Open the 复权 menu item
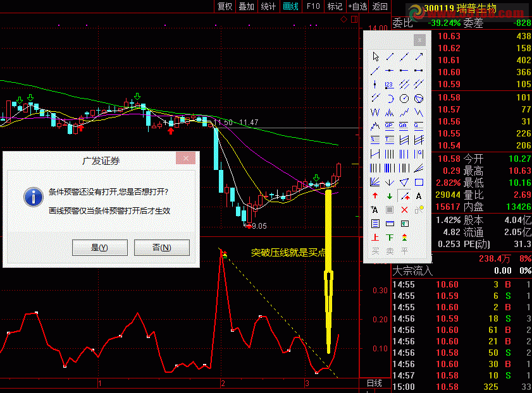Image resolution: width=532 pixels, height=393 pixels. (x=225, y=6)
